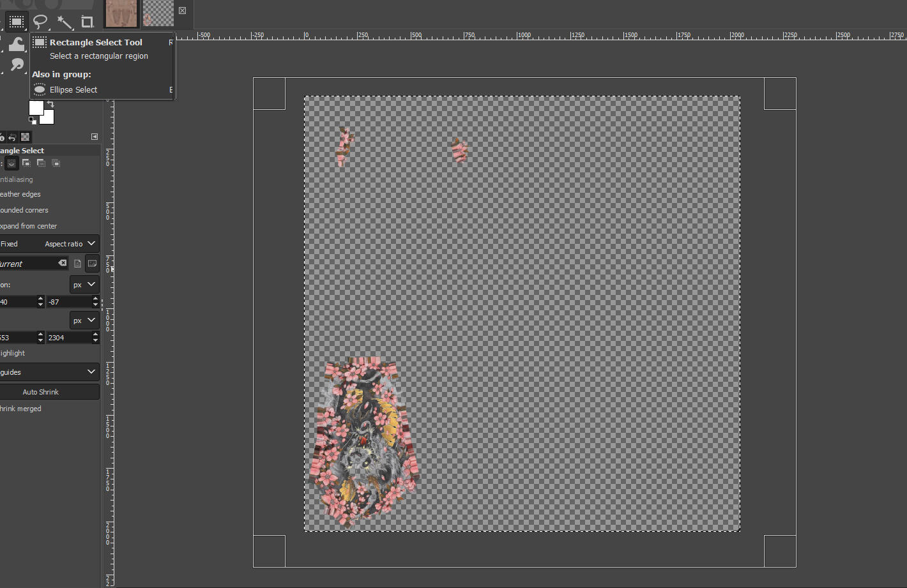
Task: Select the Crop tool
Action: click(x=88, y=21)
